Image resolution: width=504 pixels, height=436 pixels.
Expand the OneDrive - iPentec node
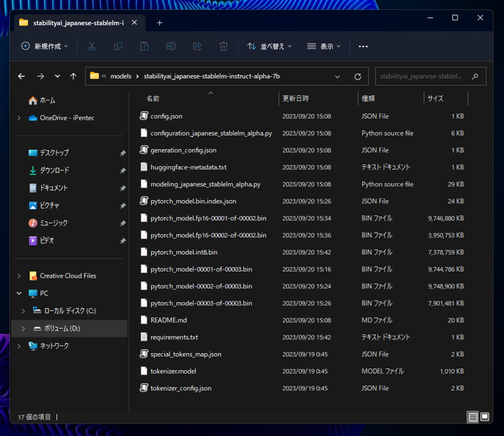pos(19,118)
